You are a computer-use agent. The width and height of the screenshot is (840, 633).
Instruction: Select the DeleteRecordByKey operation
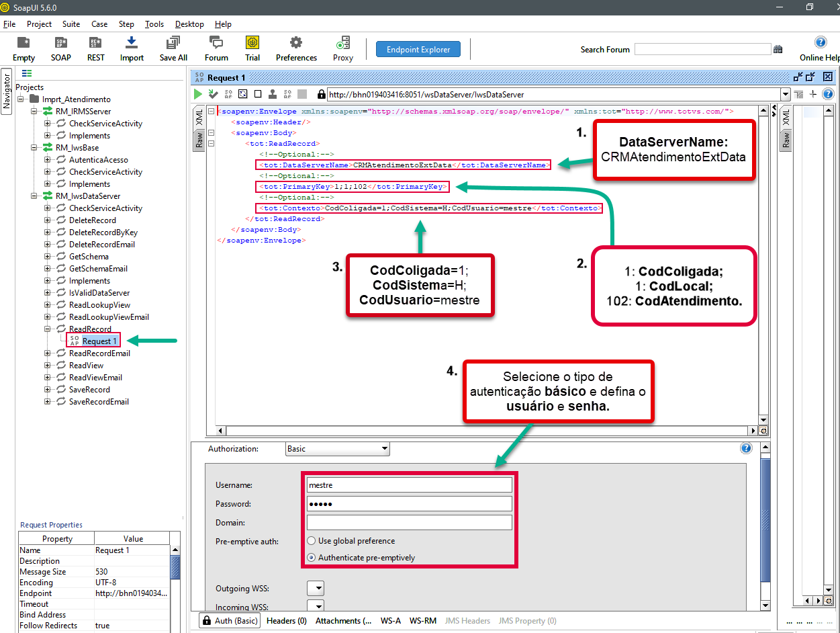103,233
